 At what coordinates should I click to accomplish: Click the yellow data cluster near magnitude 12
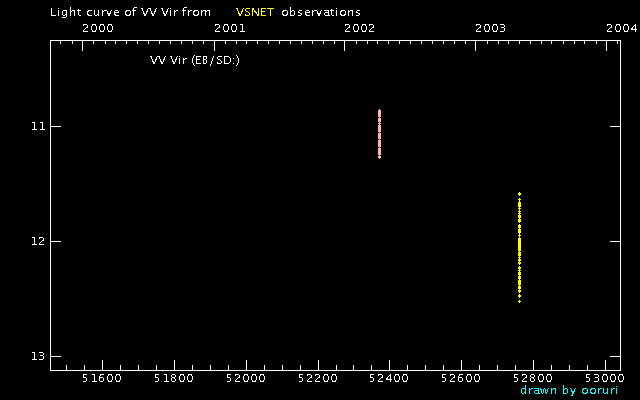[x=520, y=247]
